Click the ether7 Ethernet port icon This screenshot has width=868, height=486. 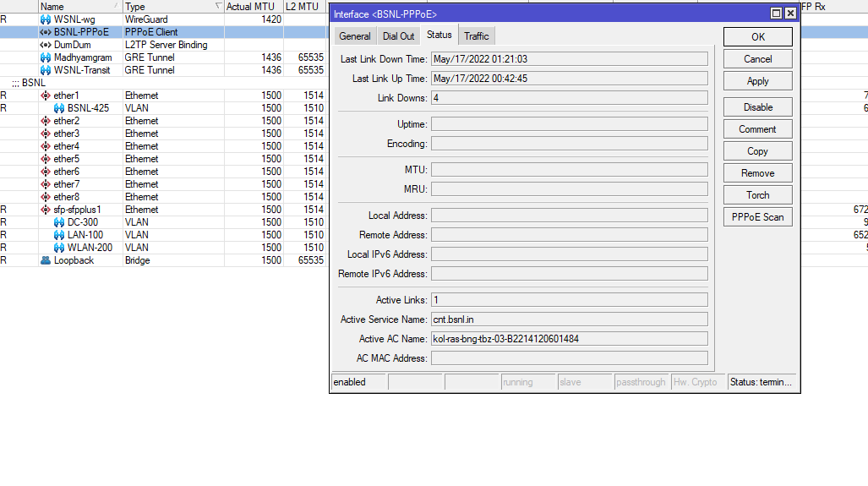point(46,185)
